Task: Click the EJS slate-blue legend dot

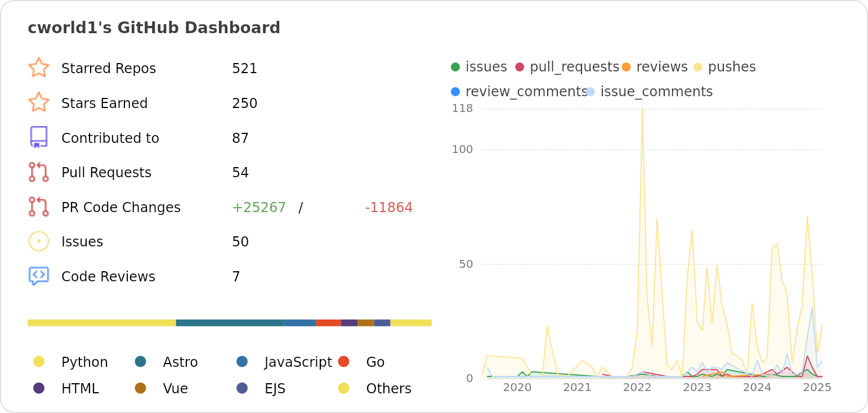Action: tap(242, 388)
